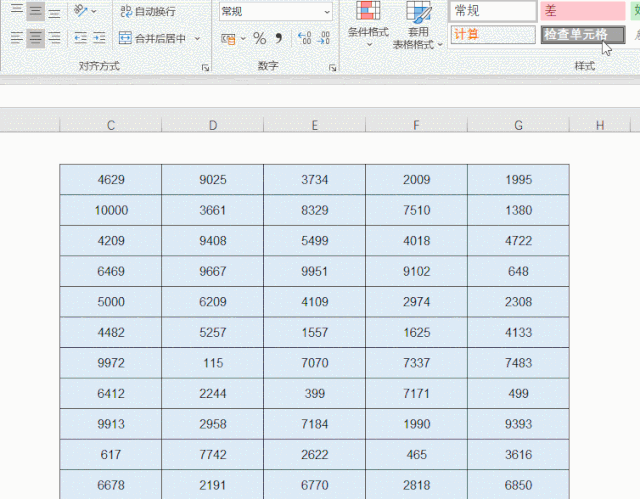Increase indent of cell content
Screen dimensions: 640x499
coord(100,39)
